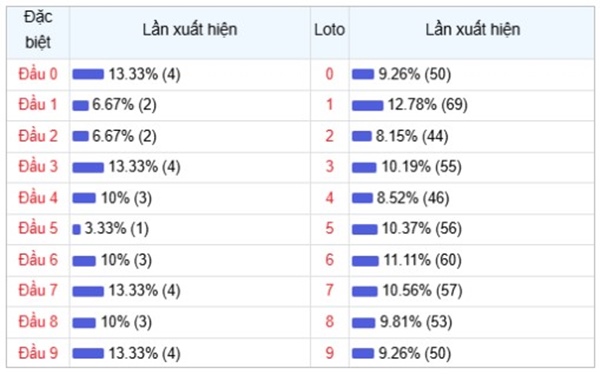Click the 11.11% (60) value
The width and height of the screenshot is (600, 374).
click(x=422, y=260)
